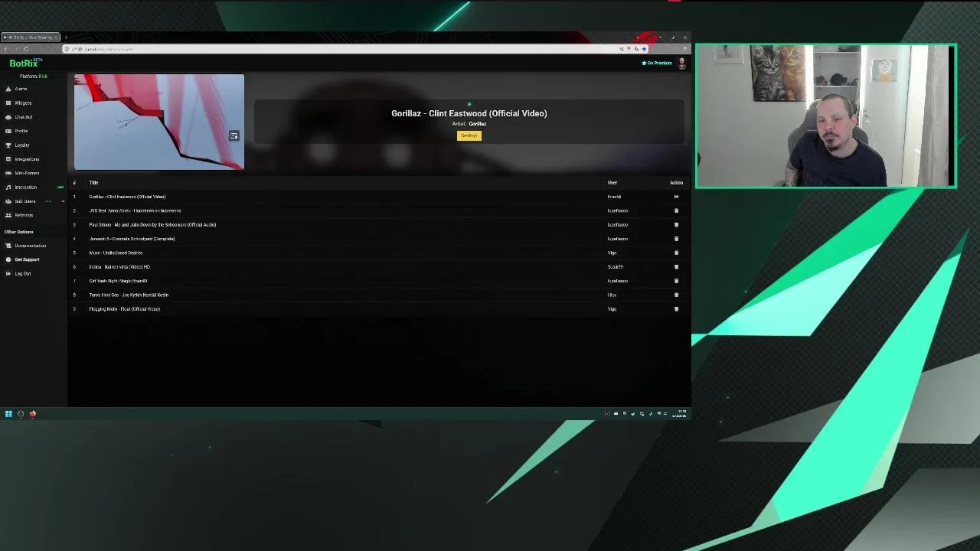Screen dimensions: 980x551
Task: Click the Go Premium link
Action: click(x=657, y=63)
